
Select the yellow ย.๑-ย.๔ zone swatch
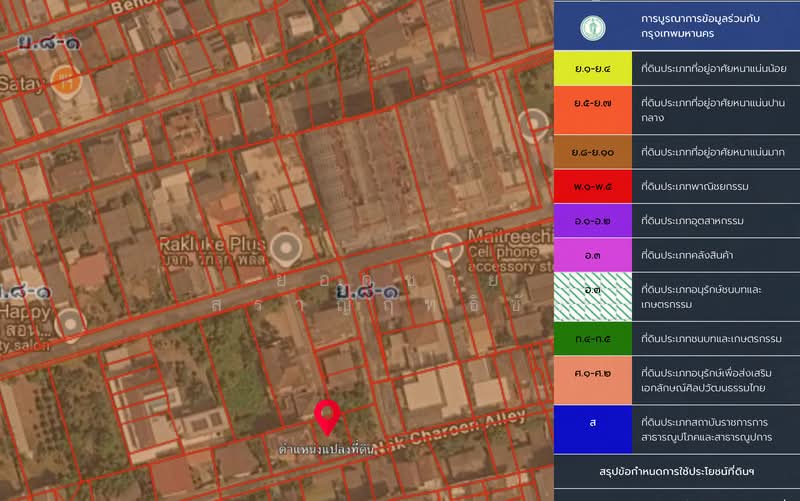[x=593, y=68]
